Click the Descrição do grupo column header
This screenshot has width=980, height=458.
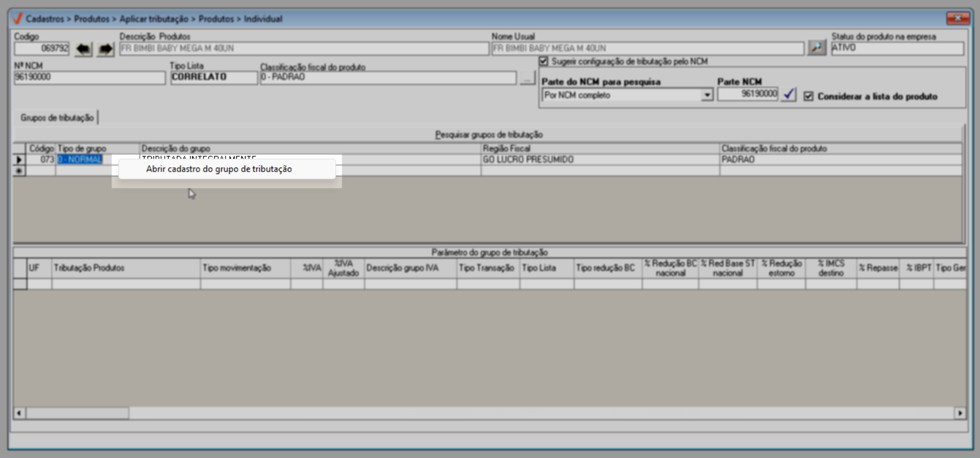pyautogui.click(x=310, y=149)
